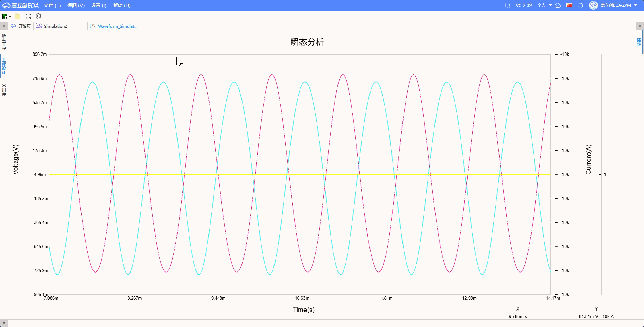Toggle the left panel pin

click(x=4, y=26)
